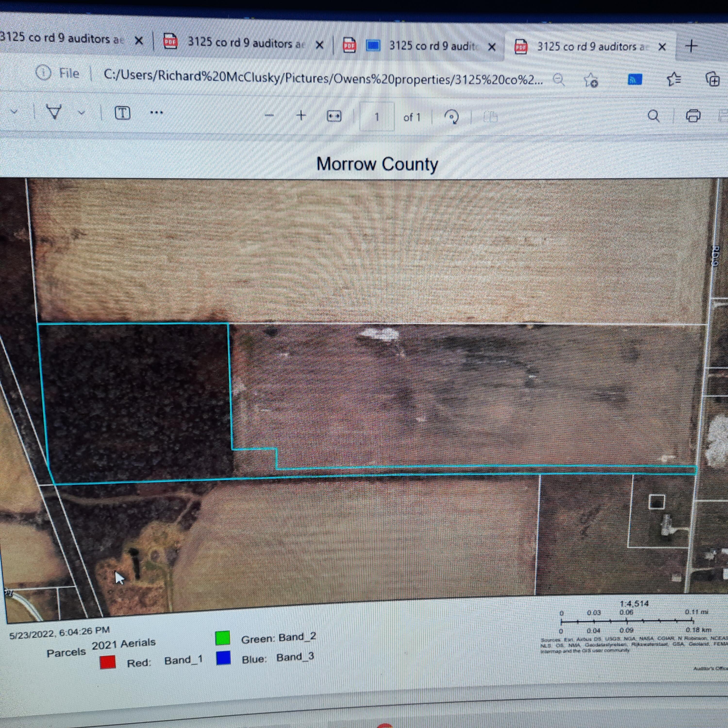Click the page number field
Viewport: 728px width, 728px height.
coord(377,117)
